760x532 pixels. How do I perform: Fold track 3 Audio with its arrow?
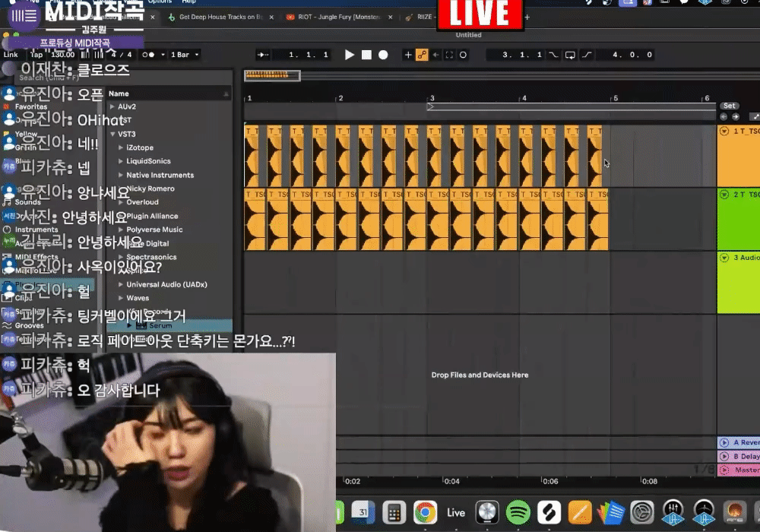pyautogui.click(x=724, y=258)
